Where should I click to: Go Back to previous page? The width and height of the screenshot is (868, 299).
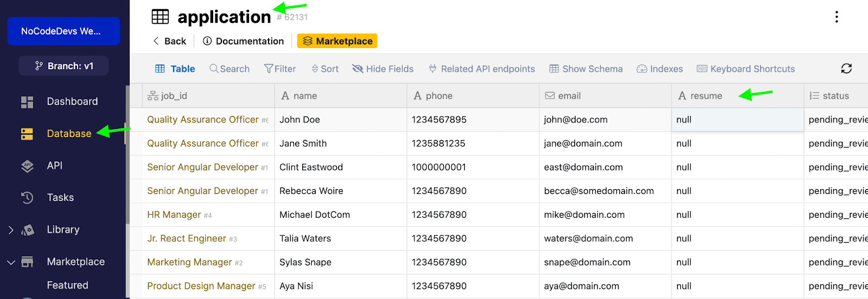169,41
